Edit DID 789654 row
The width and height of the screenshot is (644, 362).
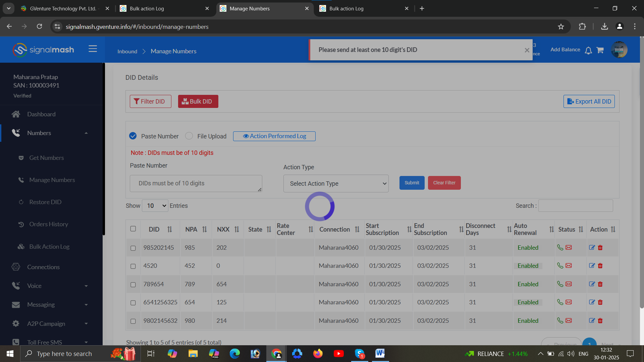(x=592, y=284)
